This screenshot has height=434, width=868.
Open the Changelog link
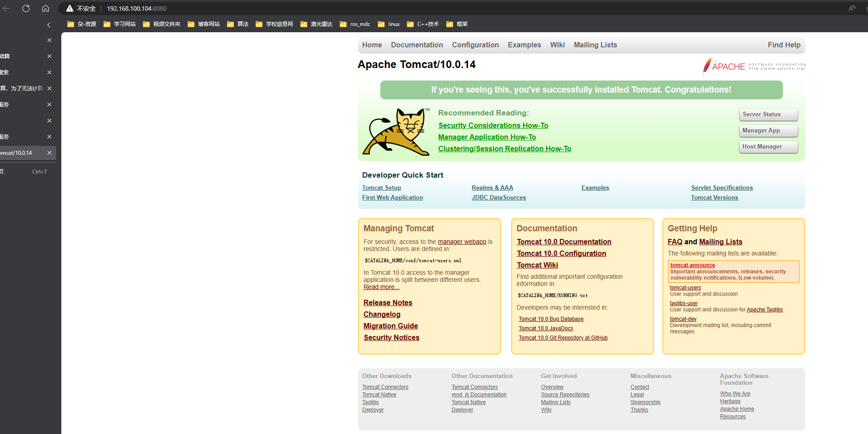382,315
